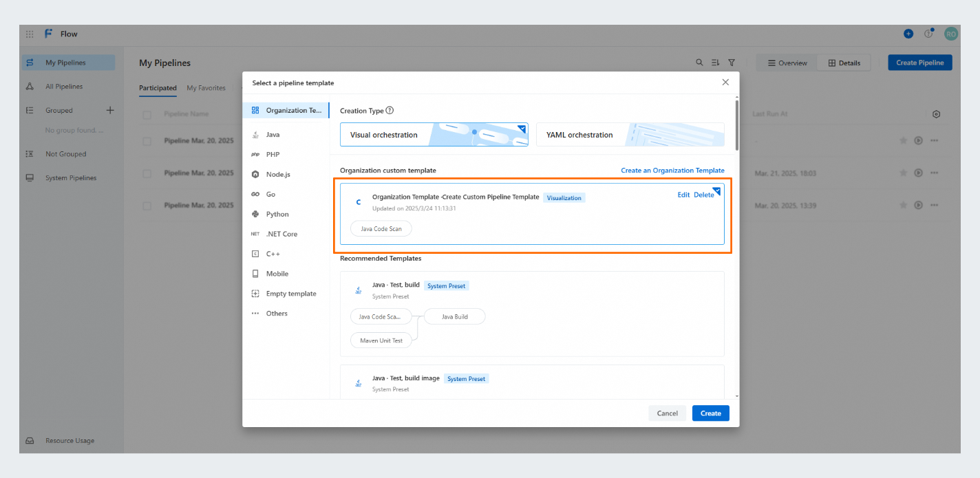The image size is (980, 478).
Task: Select the Mobile template category
Action: pyautogui.click(x=286, y=274)
